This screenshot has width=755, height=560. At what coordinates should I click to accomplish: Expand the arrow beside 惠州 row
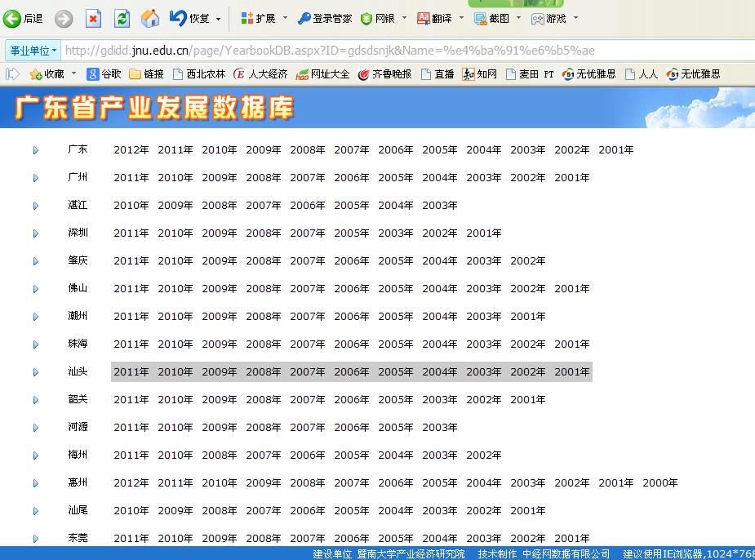coord(36,483)
